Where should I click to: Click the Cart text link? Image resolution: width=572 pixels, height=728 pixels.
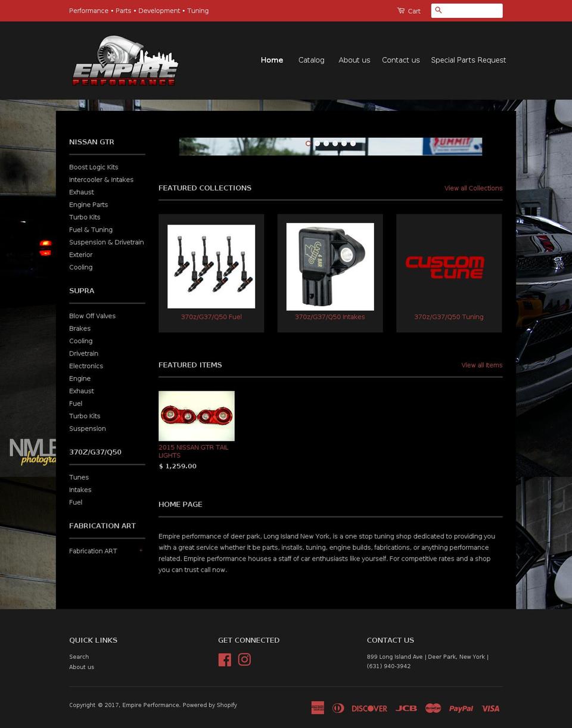point(414,11)
